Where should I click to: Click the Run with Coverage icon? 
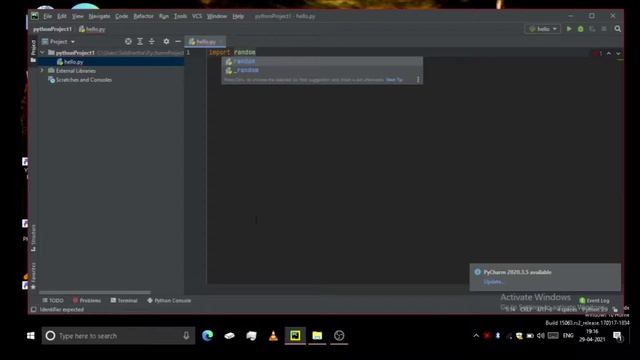click(592, 29)
